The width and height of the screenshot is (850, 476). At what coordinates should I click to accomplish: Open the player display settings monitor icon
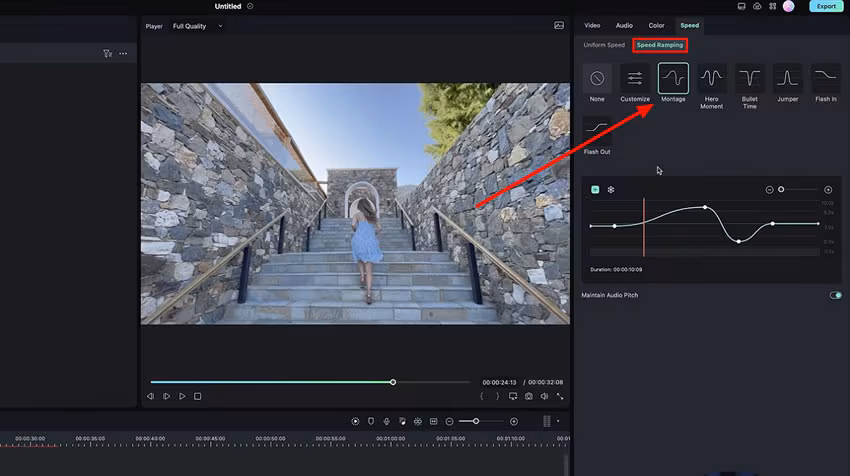(x=513, y=396)
